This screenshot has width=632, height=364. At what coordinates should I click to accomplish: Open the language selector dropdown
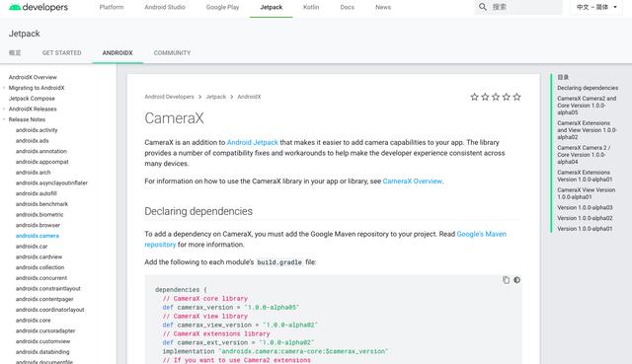tap(596, 7)
